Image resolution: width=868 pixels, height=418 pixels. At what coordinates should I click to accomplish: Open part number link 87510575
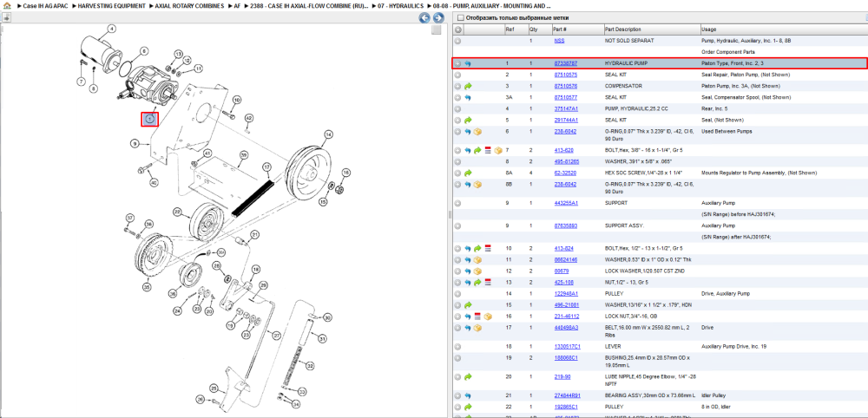[x=566, y=75]
